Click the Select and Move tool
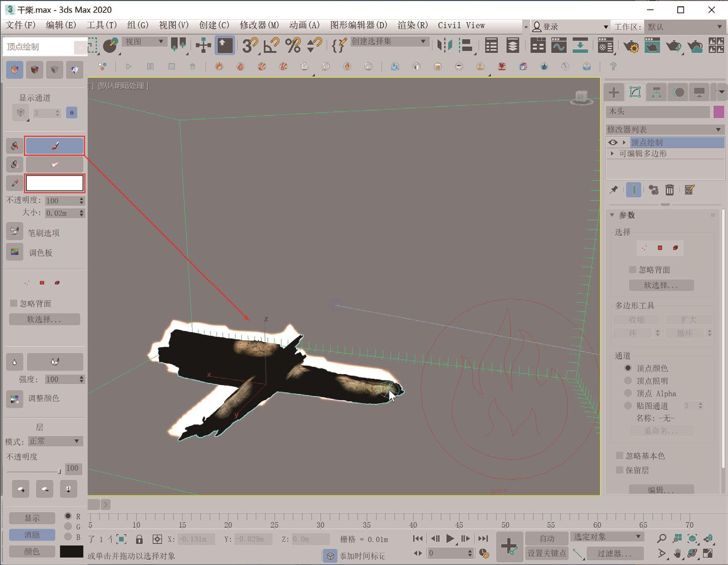Image resolution: width=728 pixels, height=565 pixels. pyautogui.click(x=203, y=46)
